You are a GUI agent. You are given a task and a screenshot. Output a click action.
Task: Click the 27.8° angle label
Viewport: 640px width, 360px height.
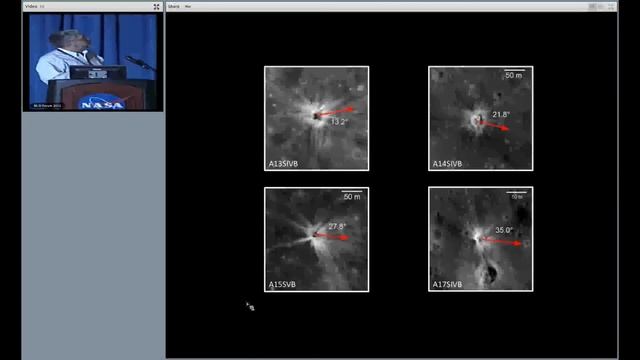click(337, 226)
